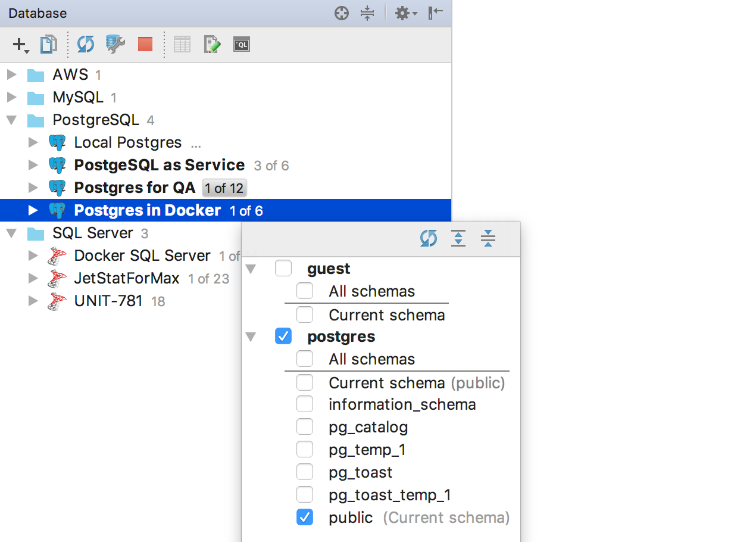
Task: Click the AWS folder icon
Action: point(36,76)
